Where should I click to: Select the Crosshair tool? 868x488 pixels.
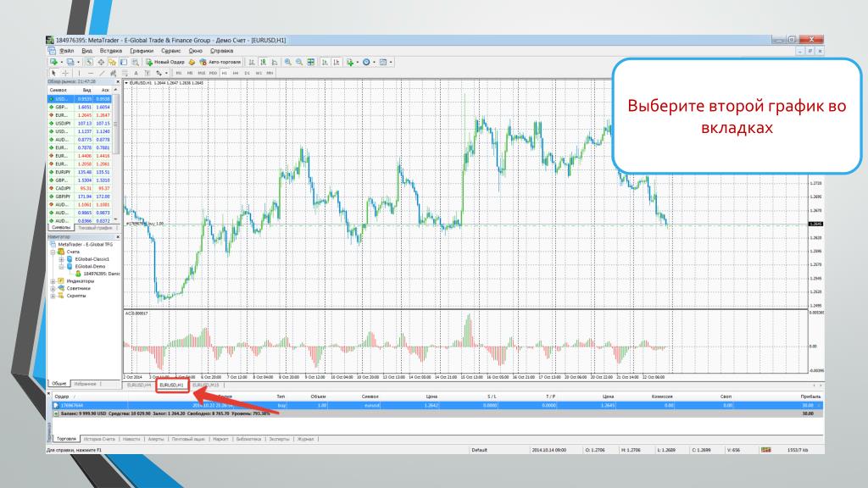click(x=65, y=73)
